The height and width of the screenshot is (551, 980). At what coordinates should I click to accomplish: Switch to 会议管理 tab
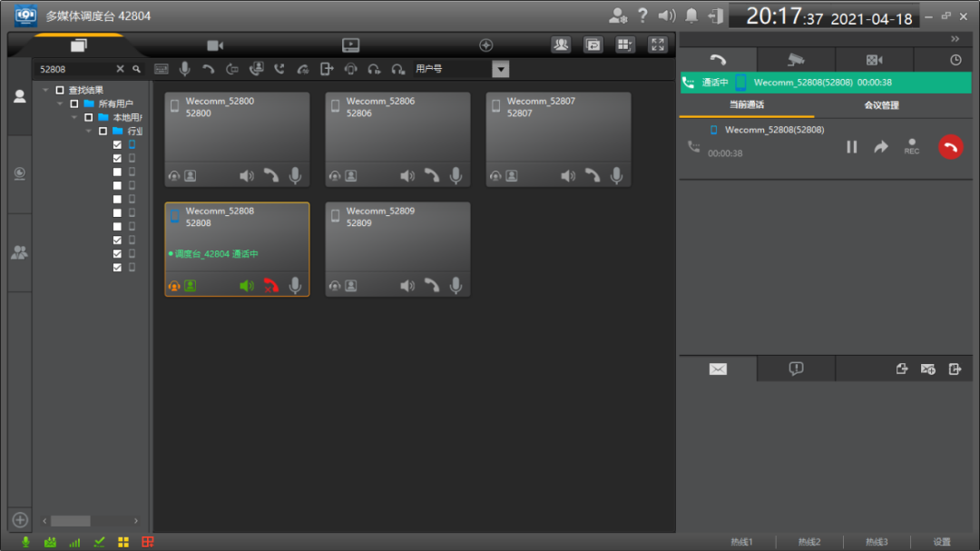point(881,105)
